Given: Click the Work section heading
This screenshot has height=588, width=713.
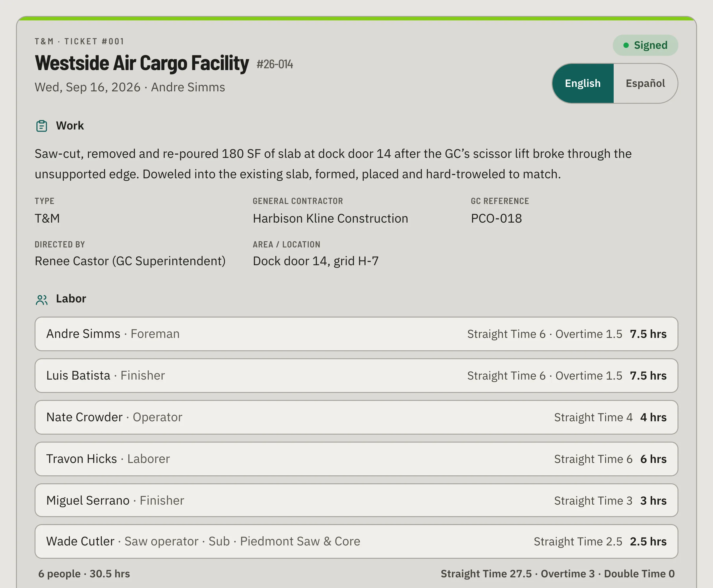Looking at the screenshot, I should coord(70,126).
